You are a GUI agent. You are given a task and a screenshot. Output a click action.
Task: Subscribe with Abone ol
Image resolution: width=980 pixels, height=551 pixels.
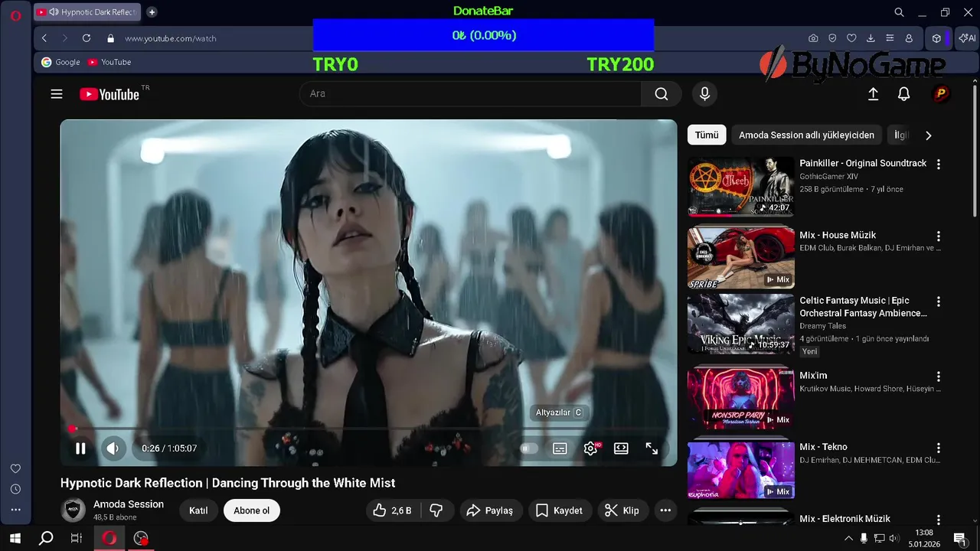coord(252,510)
